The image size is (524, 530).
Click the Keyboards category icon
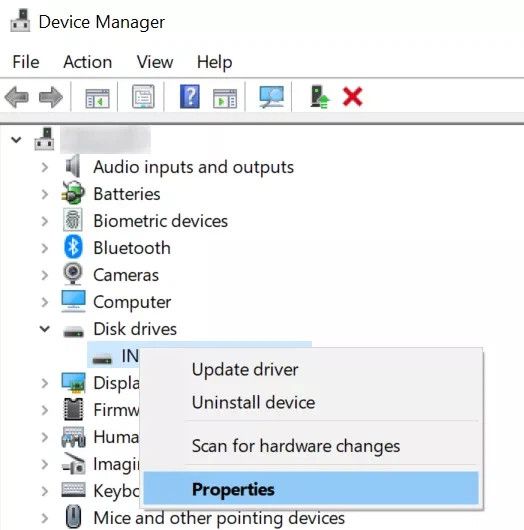[73, 489]
